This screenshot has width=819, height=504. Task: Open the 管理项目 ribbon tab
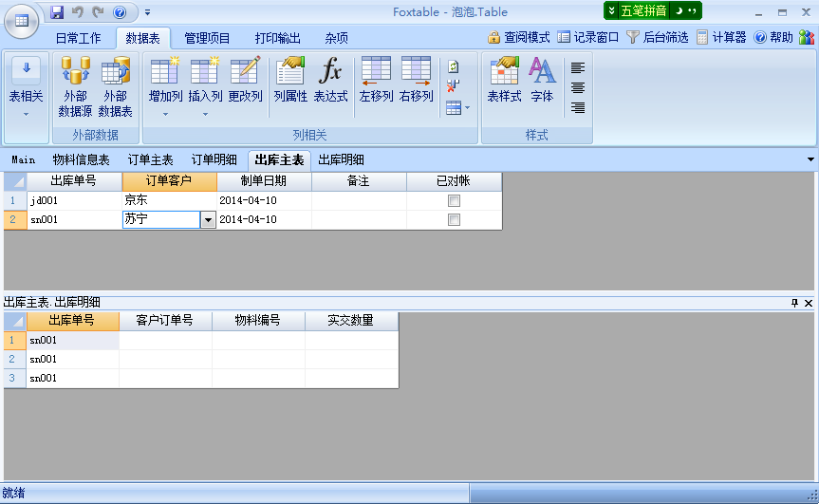[x=208, y=38]
